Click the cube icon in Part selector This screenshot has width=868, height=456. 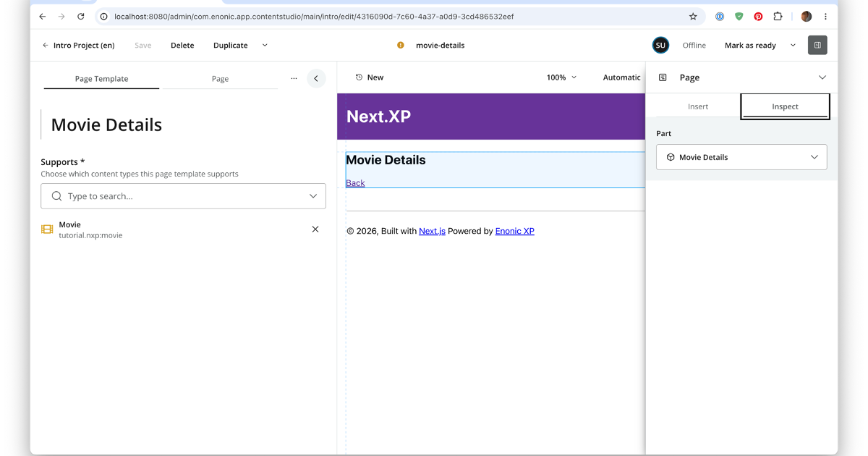click(x=671, y=157)
